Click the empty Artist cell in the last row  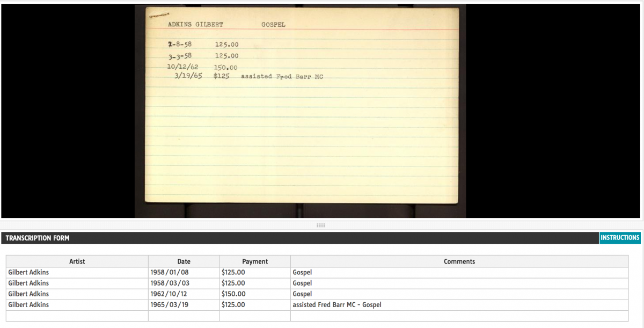[x=77, y=316]
